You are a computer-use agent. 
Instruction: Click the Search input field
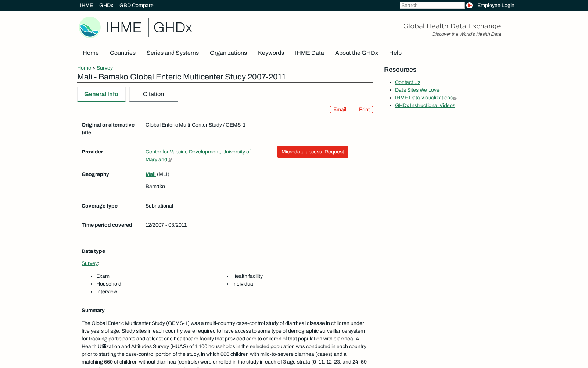[x=432, y=5]
